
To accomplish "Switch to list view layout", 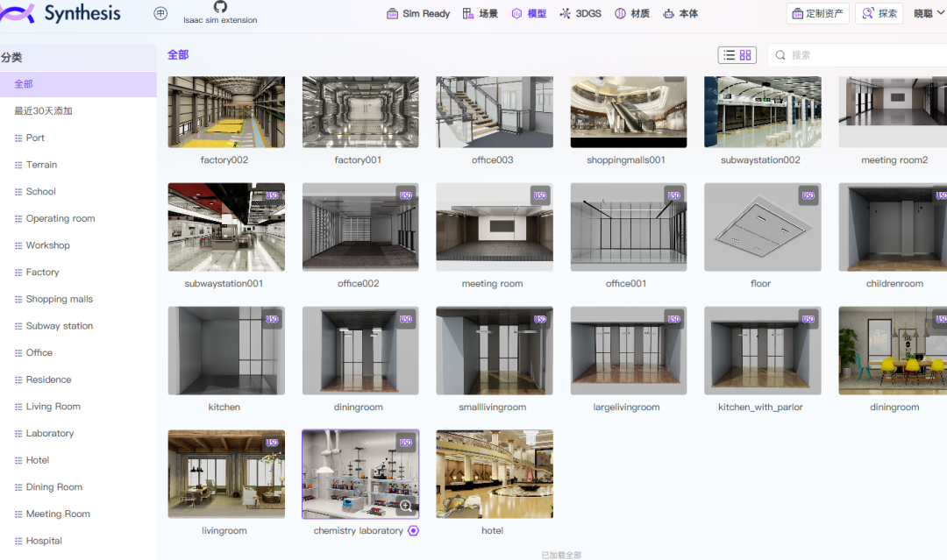I will (729, 55).
